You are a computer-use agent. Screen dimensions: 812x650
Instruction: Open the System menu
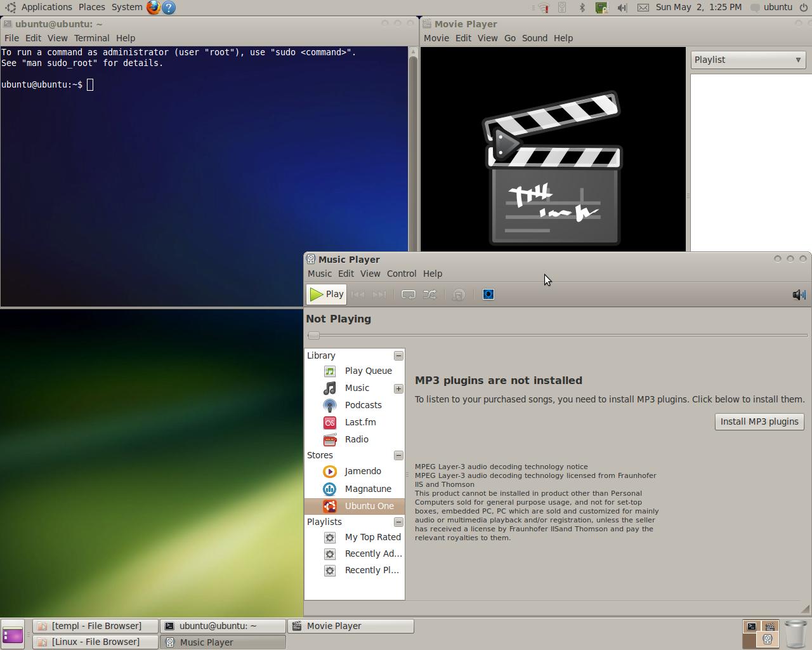[127, 7]
